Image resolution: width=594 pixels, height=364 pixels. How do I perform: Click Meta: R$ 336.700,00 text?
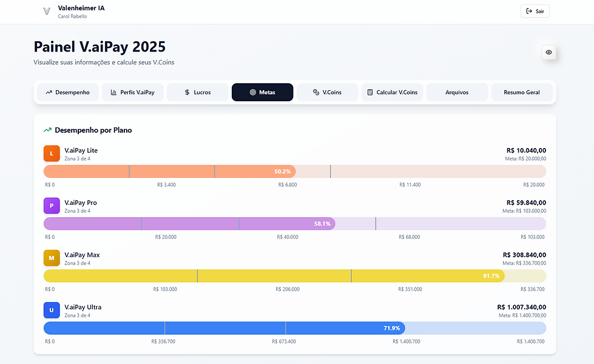[524, 263]
